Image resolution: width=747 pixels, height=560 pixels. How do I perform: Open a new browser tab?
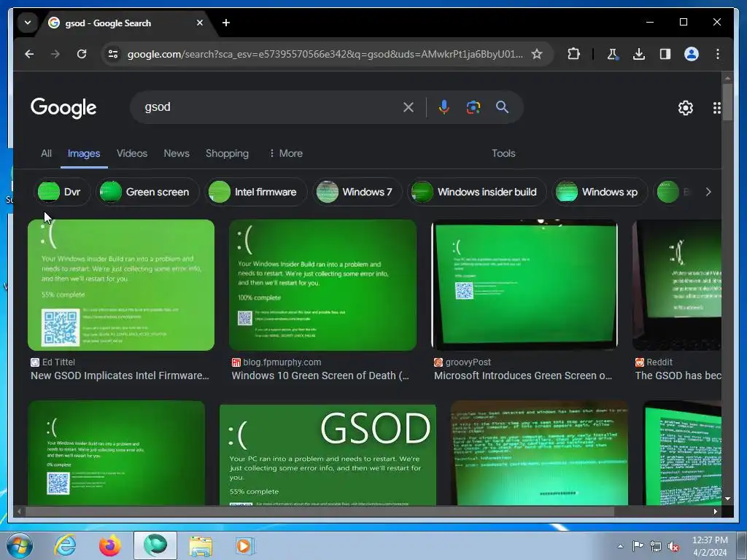[226, 23]
